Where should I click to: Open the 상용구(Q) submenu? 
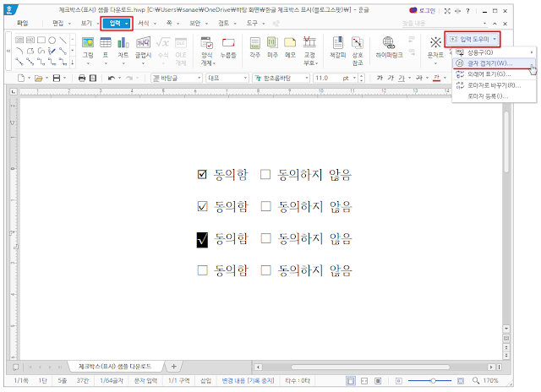pos(494,52)
